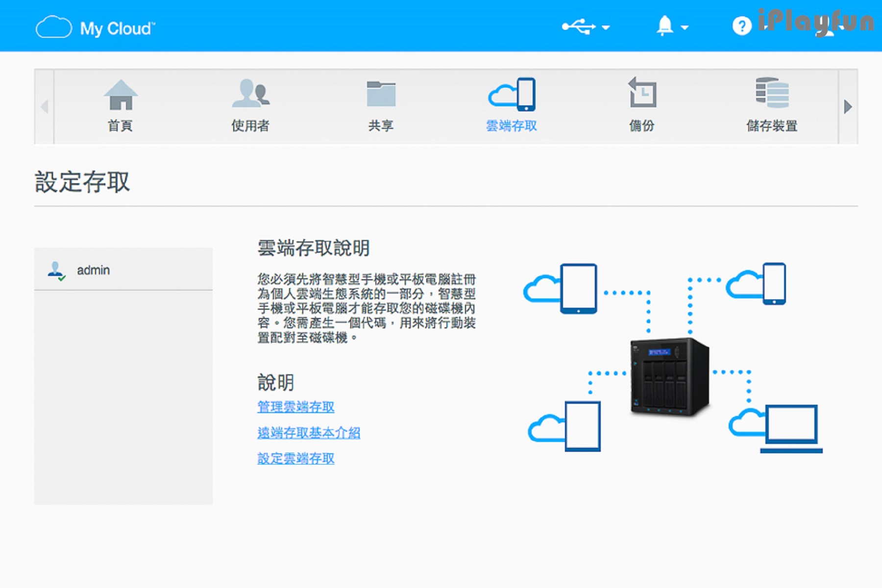
Task: Go to 儲存裝置 storage icon
Action: point(772,93)
